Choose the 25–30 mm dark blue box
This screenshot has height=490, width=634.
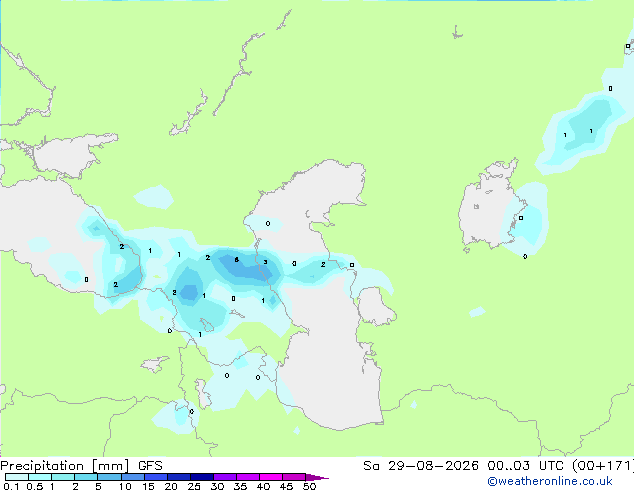pyautogui.click(x=202, y=477)
